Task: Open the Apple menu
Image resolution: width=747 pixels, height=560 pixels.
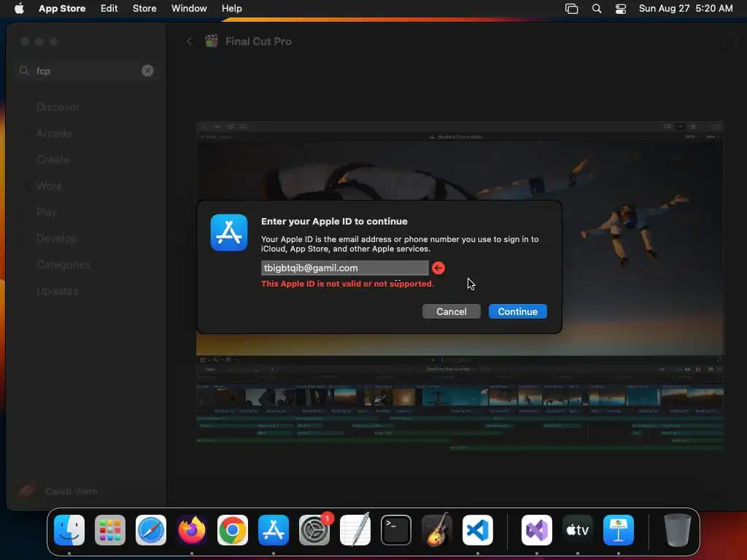Action: click(19, 8)
